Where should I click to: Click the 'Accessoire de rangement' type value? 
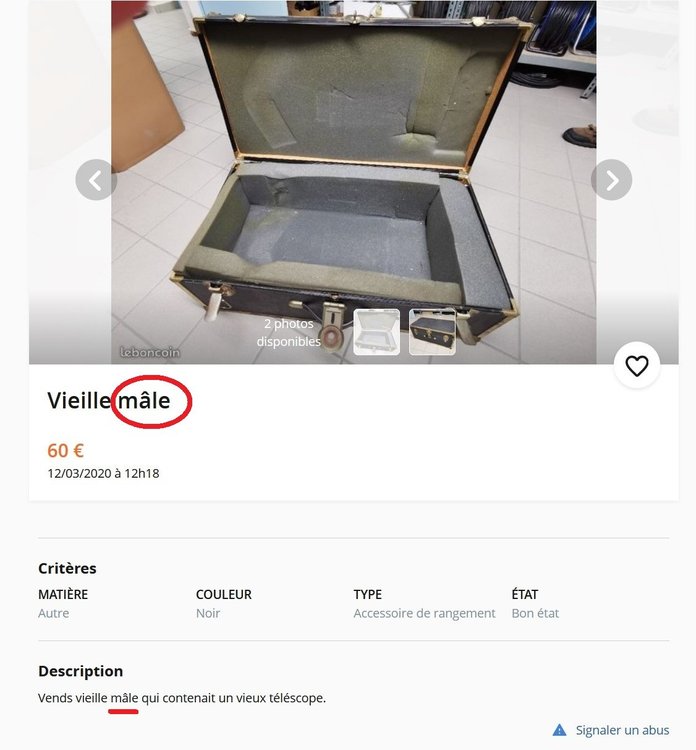pos(424,613)
